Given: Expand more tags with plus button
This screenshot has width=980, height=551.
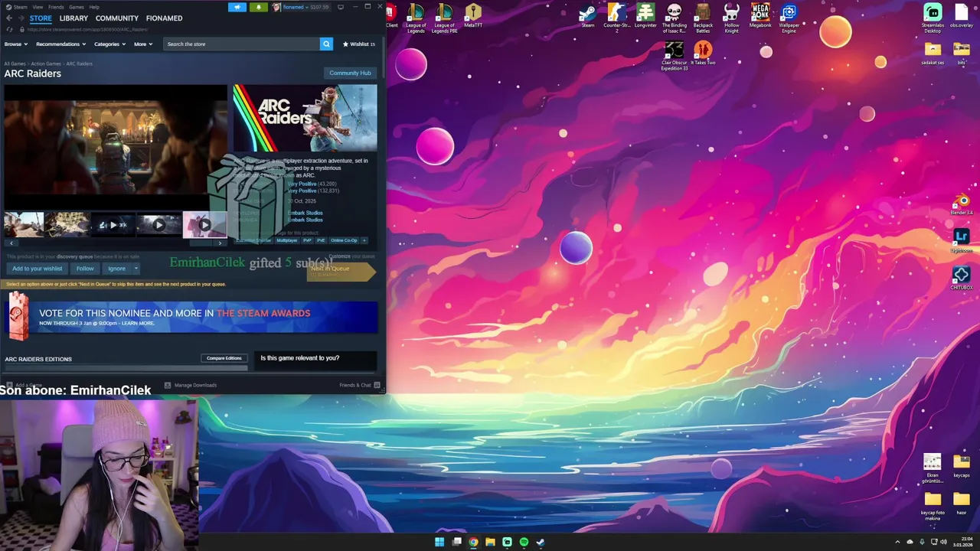Looking at the screenshot, I should pos(364,240).
